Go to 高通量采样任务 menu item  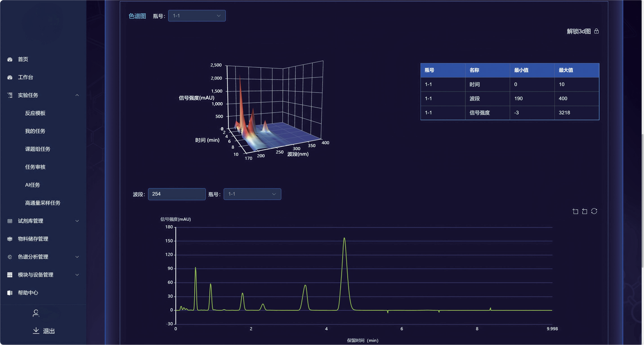click(43, 203)
